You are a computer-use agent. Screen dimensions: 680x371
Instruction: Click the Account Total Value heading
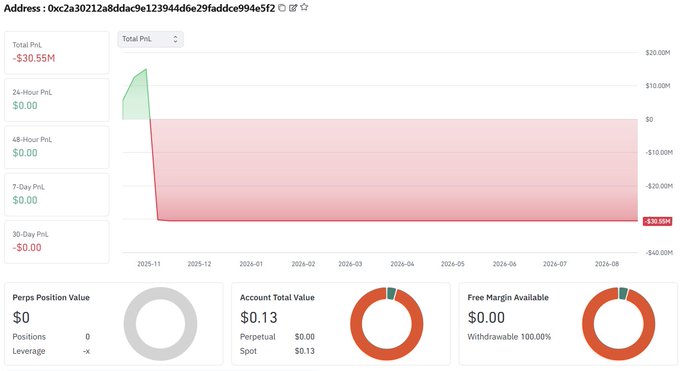tap(277, 298)
